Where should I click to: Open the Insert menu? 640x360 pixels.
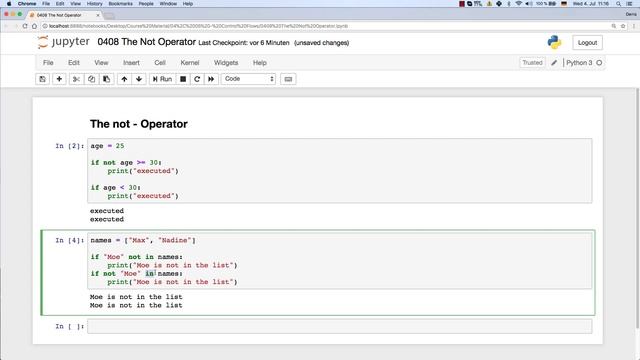(131, 63)
